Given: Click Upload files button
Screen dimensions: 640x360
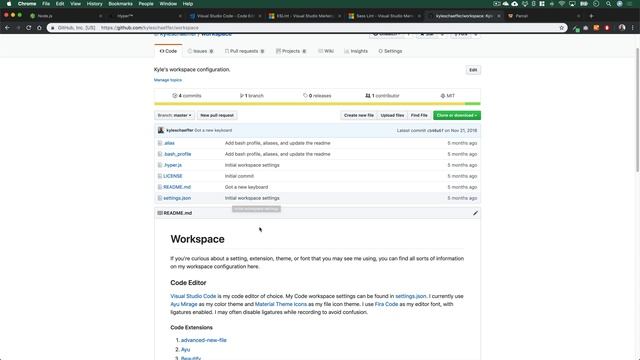Looking at the screenshot, I should tap(392, 116).
